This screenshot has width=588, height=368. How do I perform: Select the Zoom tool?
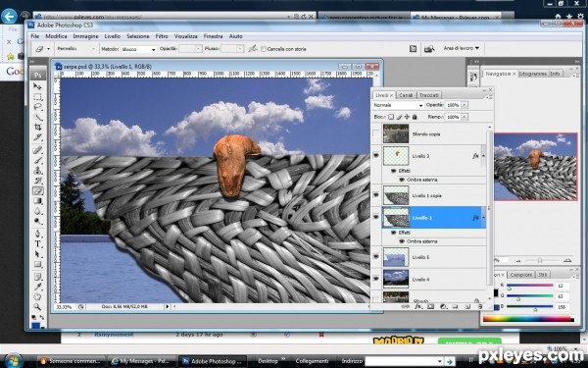pyautogui.click(x=37, y=307)
